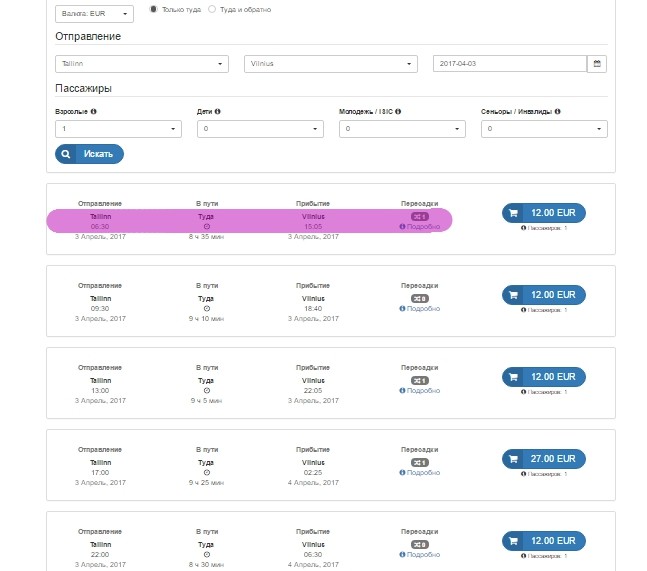The width and height of the screenshot is (647, 571).
Task: Open the Tallinn departure city dropdown
Action: pos(141,64)
